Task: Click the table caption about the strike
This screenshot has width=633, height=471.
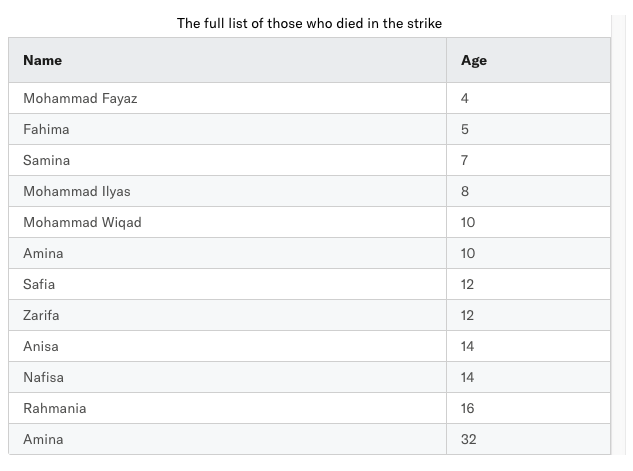Action: [309, 23]
